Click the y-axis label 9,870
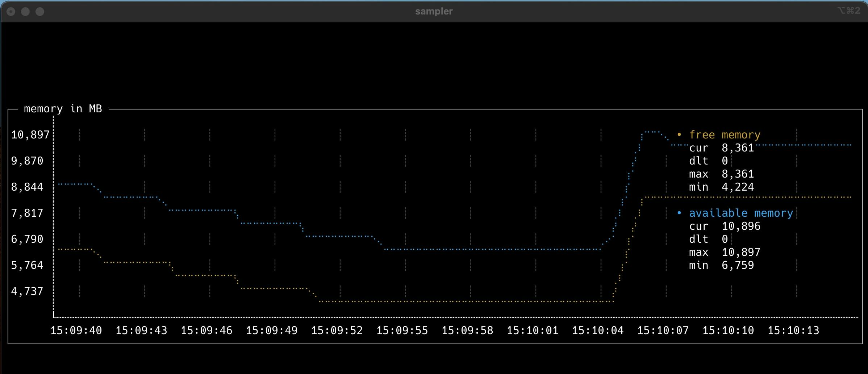 tap(27, 161)
